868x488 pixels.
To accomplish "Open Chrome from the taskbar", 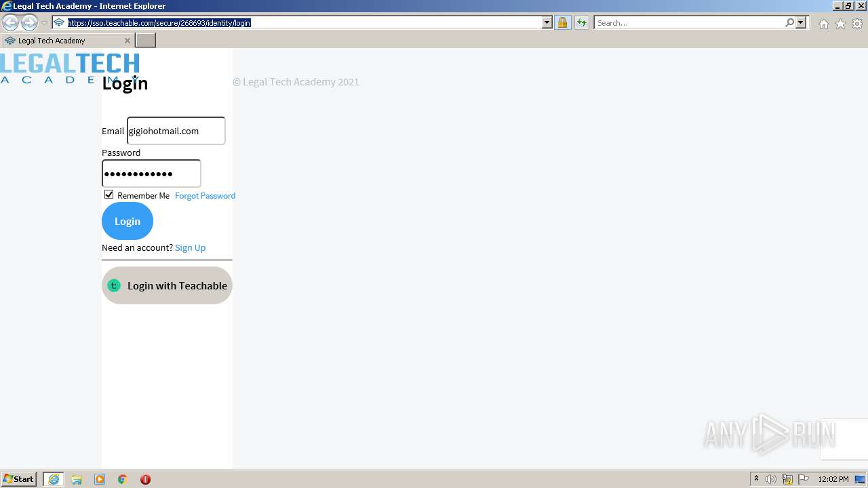I will pos(123,479).
